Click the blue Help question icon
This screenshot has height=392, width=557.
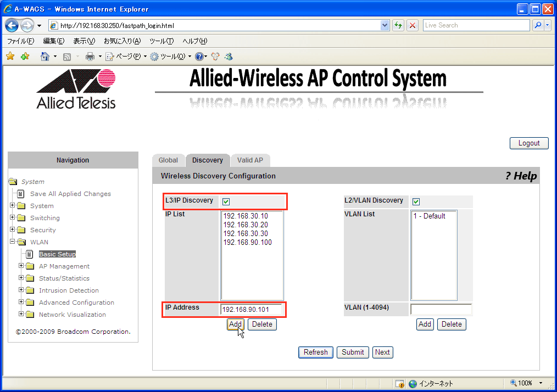(x=199, y=57)
